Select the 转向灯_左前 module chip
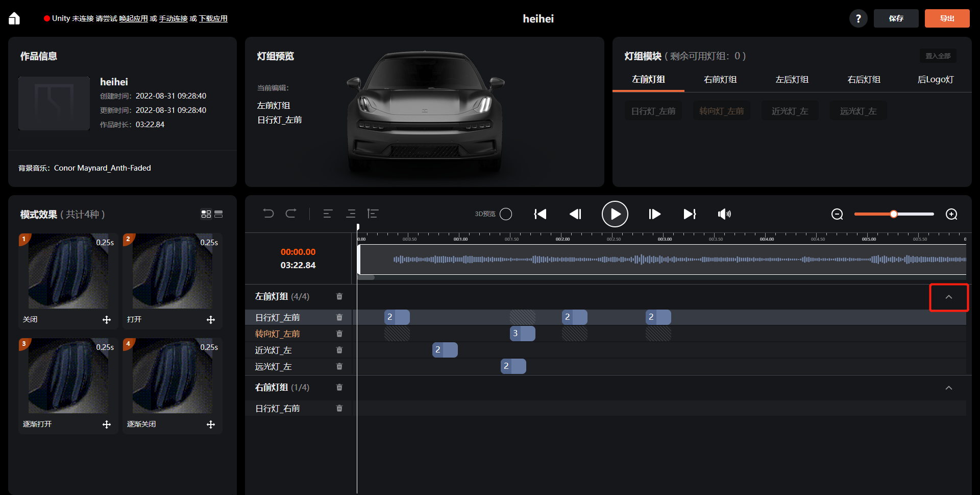The image size is (980, 495). coord(722,111)
